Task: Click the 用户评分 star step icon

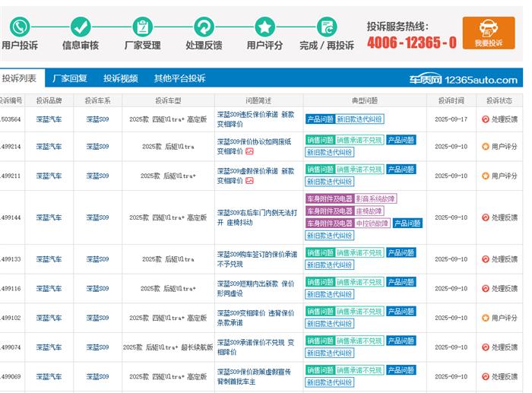Action: [264, 27]
